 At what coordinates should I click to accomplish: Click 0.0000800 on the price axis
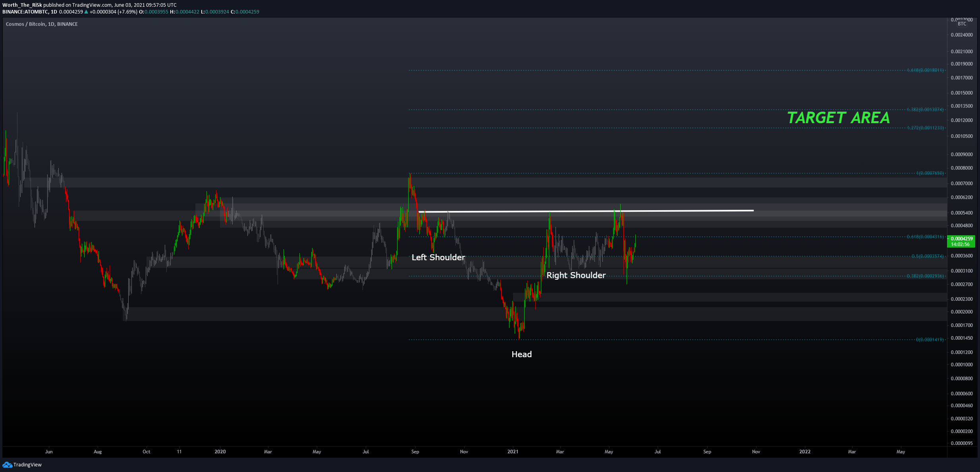click(962, 379)
